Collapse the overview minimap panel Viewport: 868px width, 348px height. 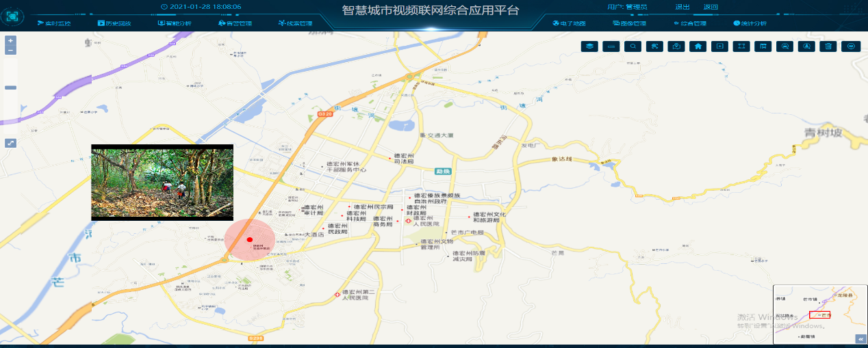point(860,339)
